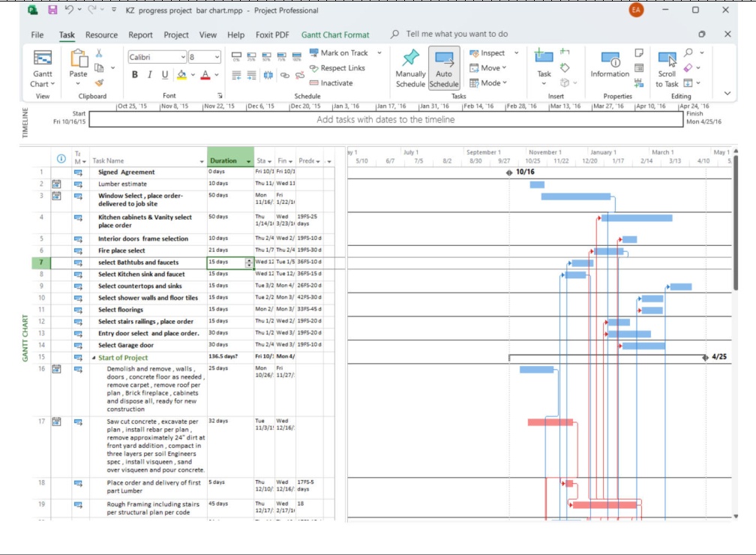Click Add tasks with dates to timeline

point(385,119)
